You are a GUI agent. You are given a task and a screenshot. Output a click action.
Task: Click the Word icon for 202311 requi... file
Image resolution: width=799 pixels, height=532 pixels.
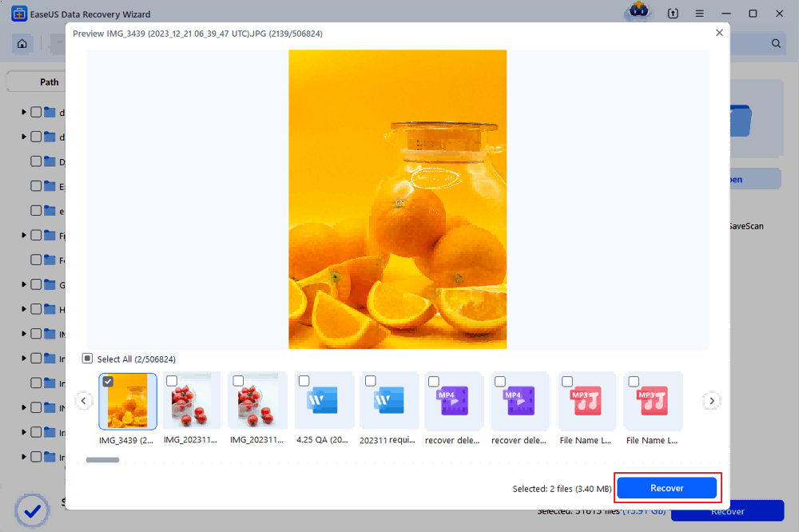(x=389, y=400)
